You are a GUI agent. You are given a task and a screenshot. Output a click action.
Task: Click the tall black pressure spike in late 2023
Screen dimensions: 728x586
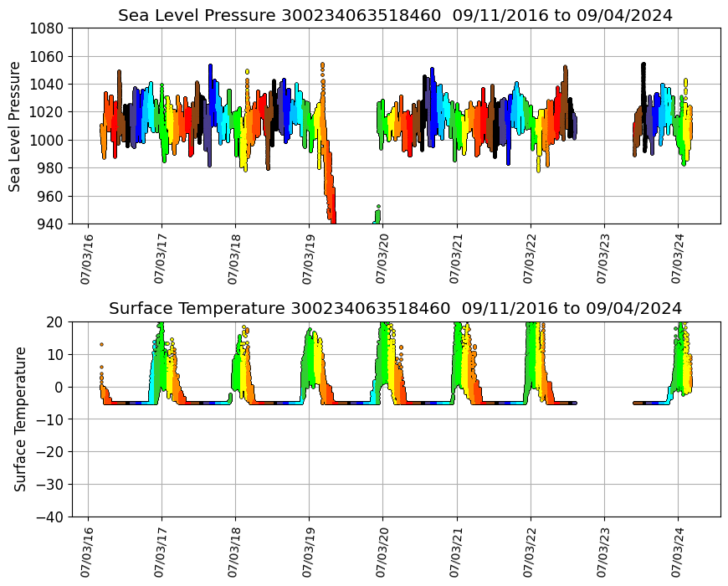(x=643, y=75)
